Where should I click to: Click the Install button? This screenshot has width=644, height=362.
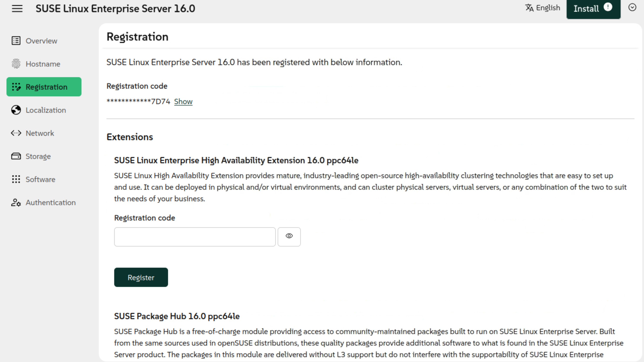[x=586, y=9]
